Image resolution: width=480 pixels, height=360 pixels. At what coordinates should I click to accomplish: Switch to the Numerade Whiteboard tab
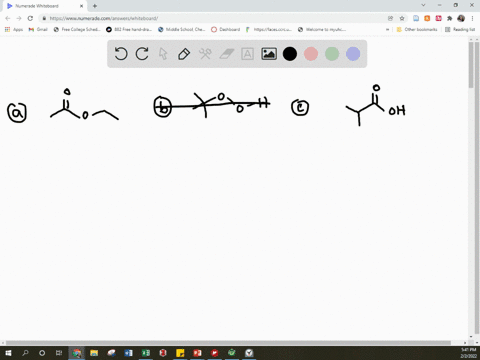44,6
